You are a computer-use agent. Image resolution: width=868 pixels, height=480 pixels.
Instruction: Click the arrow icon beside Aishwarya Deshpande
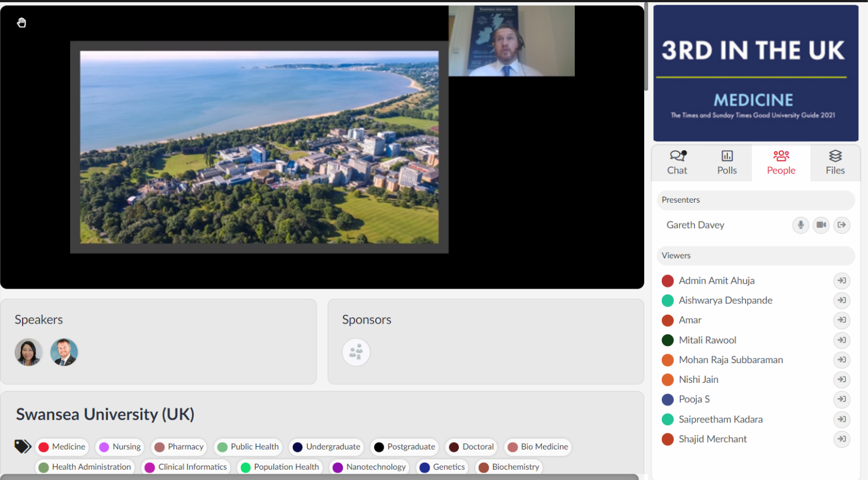tap(842, 300)
